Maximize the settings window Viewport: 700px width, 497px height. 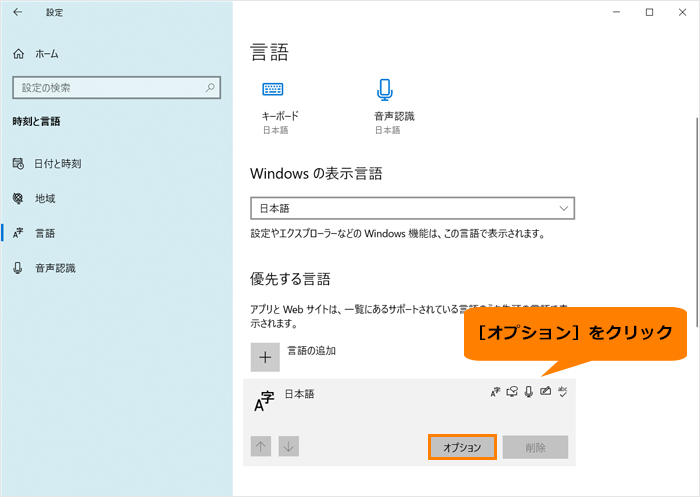pyautogui.click(x=650, y=12)
